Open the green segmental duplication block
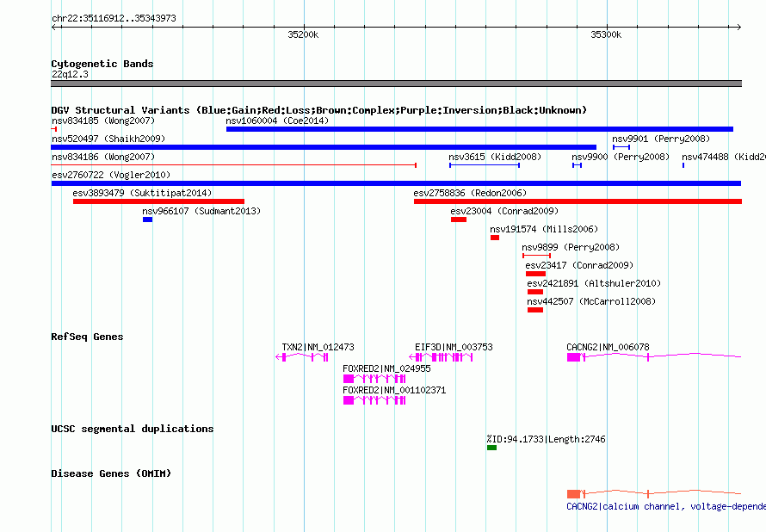 pyautogui.click(x=492, y=448)
